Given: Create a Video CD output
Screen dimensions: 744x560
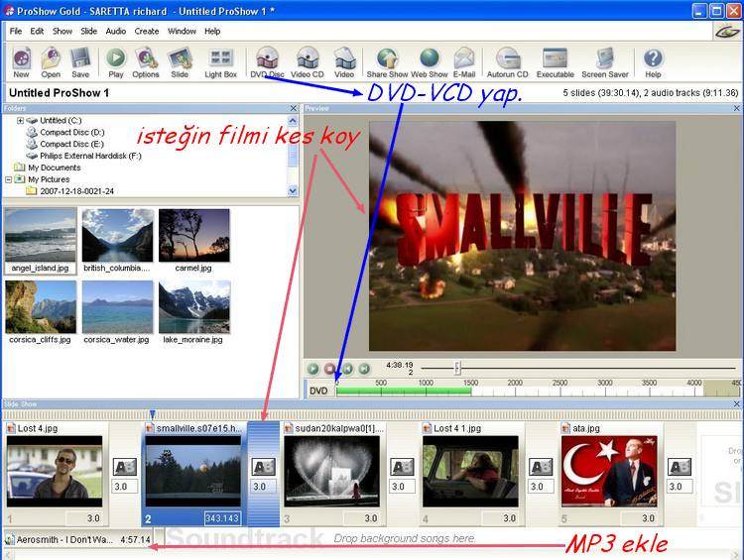Looking at the screenshot, I should coord(308,62).
